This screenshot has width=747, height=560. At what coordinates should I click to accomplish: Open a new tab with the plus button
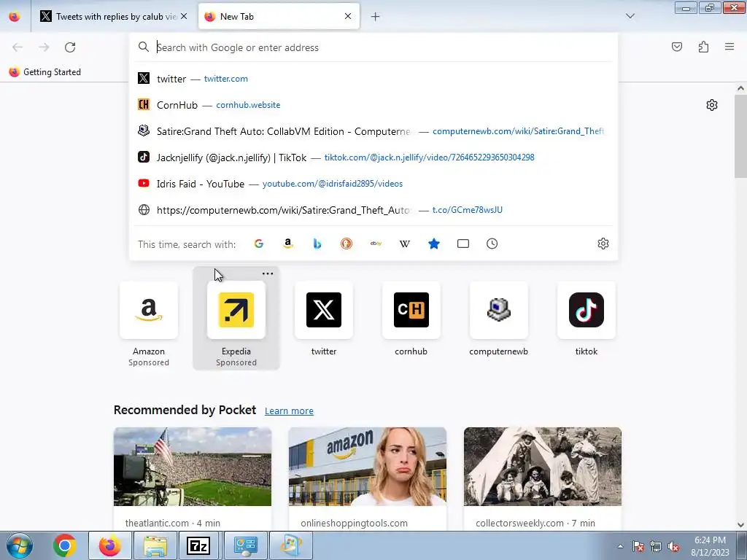[x=376, y=17]
